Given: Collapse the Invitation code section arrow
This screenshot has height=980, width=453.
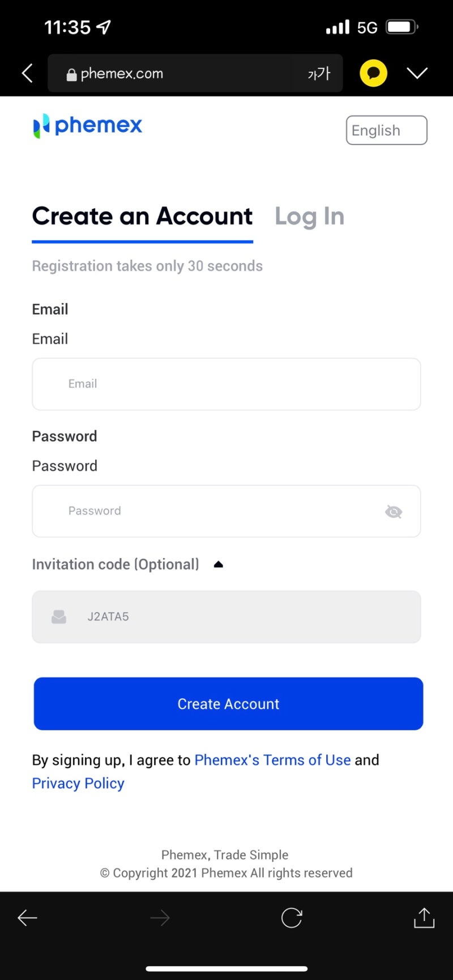Looking at the screenshot, I should (x=219, y=564).
